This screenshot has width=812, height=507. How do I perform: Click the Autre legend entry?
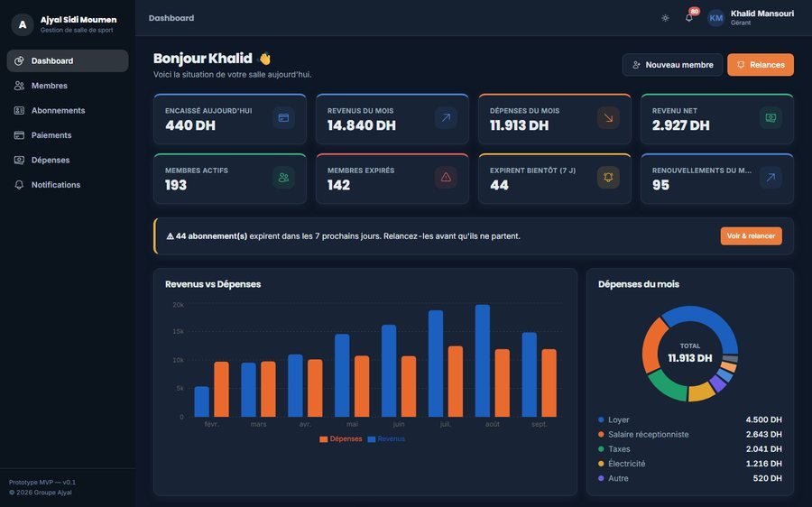690,478
